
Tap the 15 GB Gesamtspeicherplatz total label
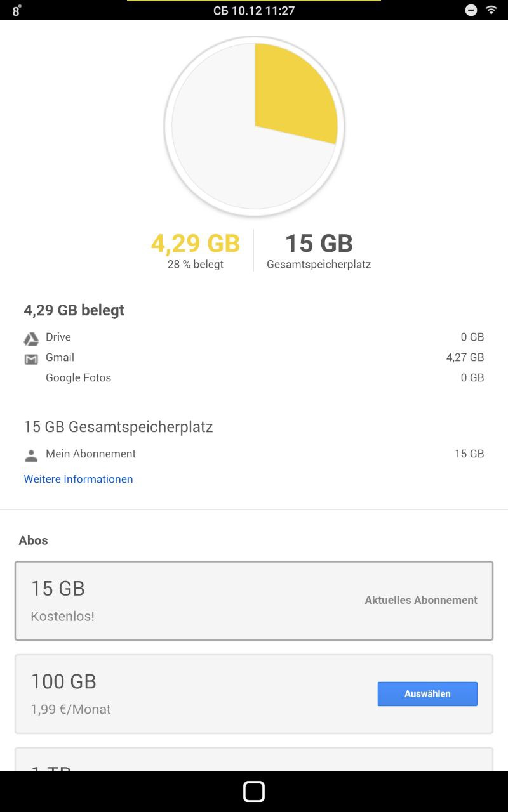[x=319, y=251]
